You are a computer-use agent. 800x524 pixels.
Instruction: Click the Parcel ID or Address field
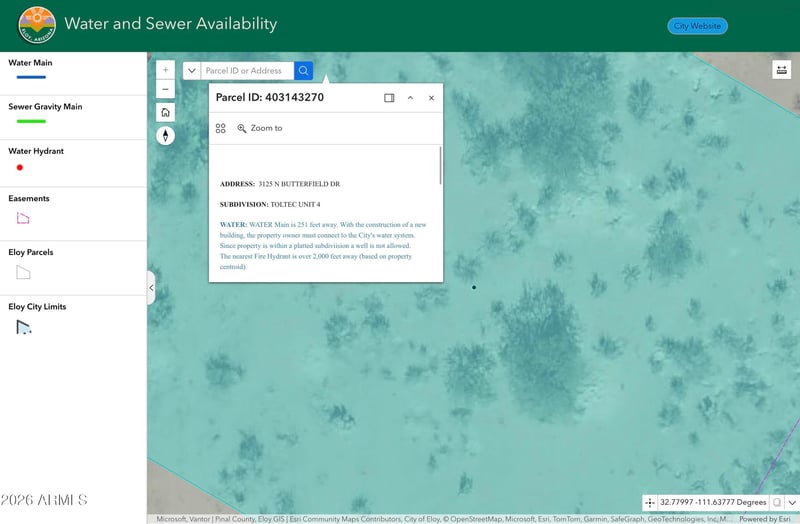247,71
